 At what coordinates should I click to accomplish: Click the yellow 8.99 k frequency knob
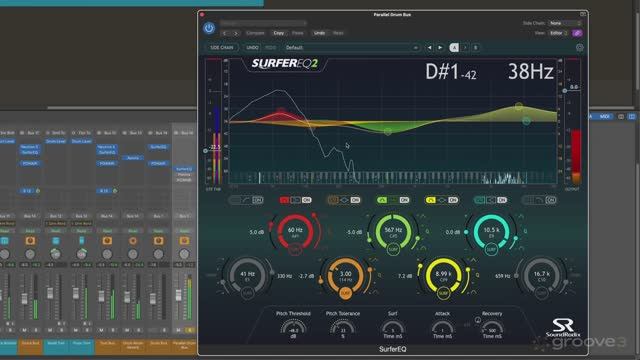[443, 275]
